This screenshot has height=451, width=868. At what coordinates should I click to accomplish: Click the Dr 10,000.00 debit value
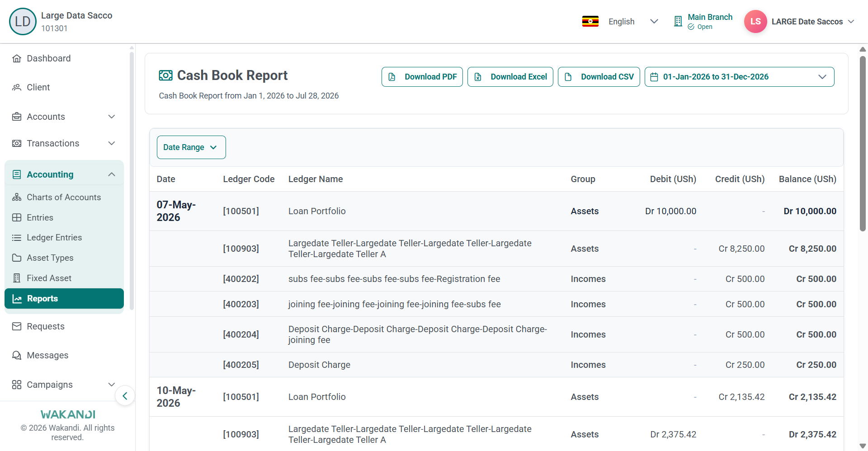pos(670,211)
